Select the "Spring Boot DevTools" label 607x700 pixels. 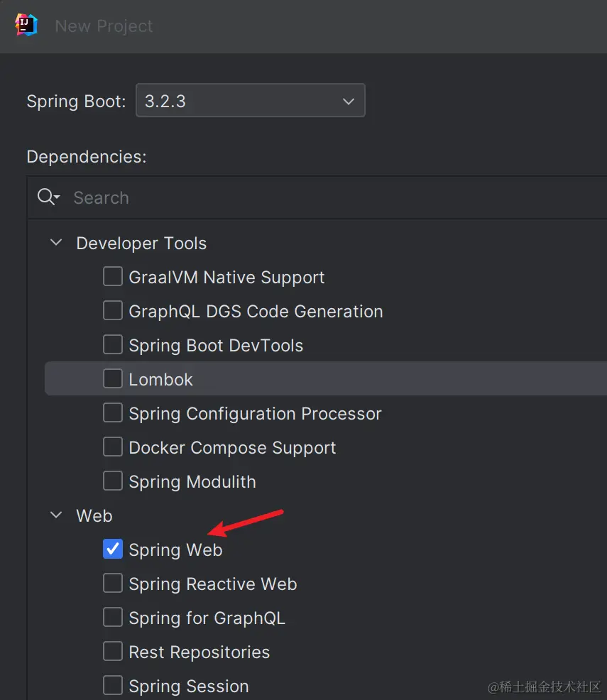pos(216,346)
